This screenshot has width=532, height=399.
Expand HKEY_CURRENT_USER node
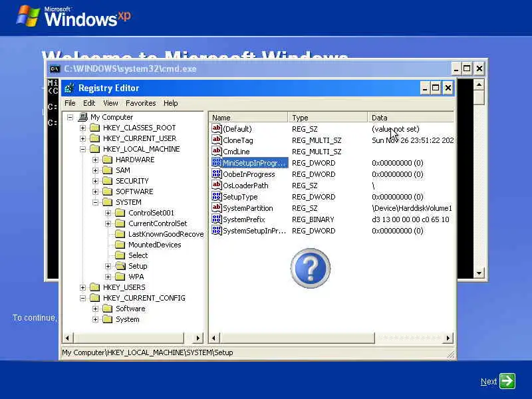click(82, 138)
